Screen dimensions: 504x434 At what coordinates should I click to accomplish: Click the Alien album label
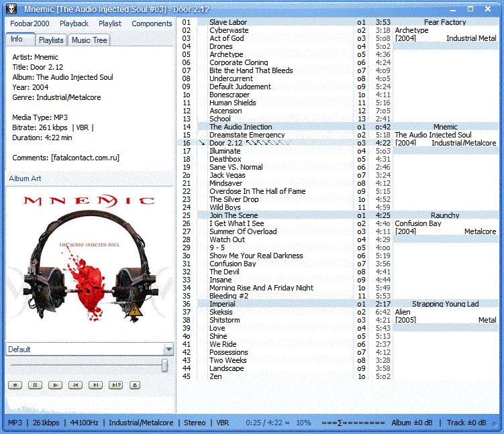[403, 312]
